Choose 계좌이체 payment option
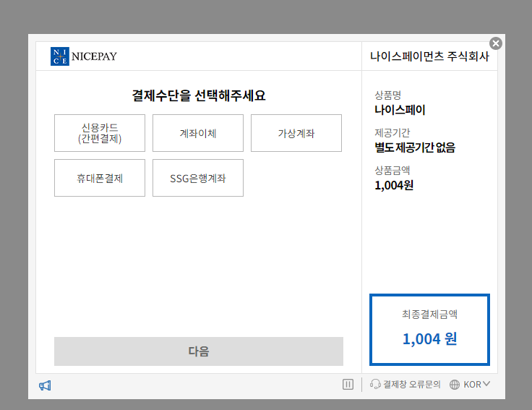The image size is (532, 410). click(198, 133)
